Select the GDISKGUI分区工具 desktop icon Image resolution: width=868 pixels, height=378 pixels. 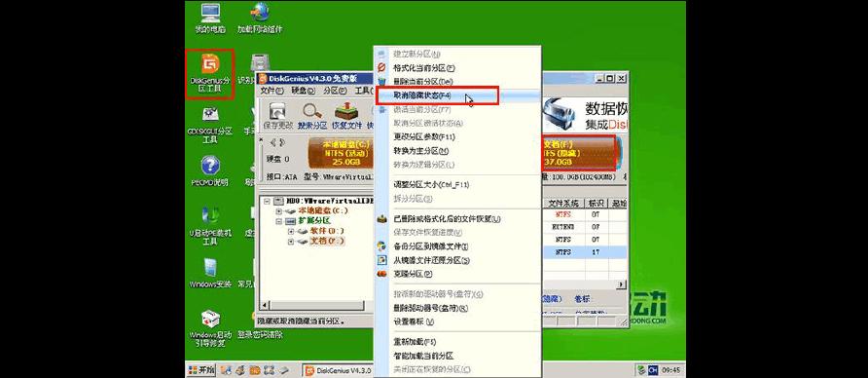tap(209, 126)
